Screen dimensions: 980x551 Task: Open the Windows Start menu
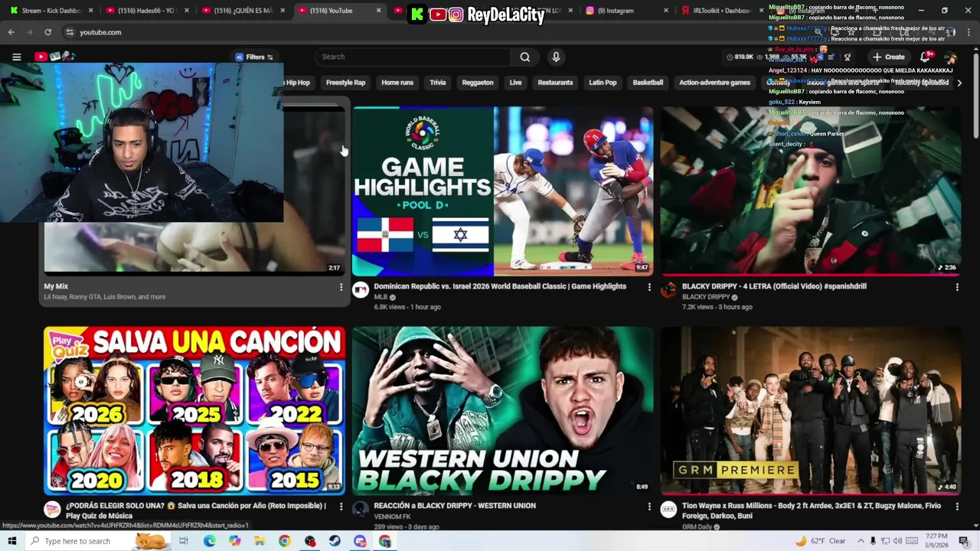click(x=11, y=541)
